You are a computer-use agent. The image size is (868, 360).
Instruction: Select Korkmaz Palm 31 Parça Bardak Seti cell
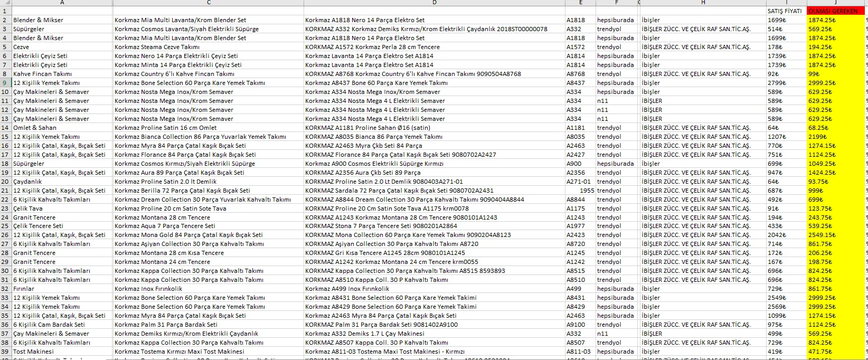click(x=209, y=325)
